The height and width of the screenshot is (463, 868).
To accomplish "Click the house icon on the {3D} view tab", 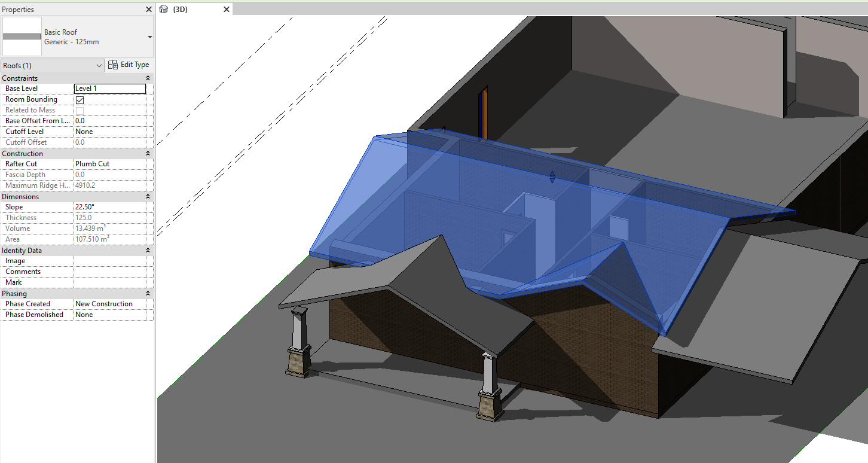I will click(x=164, y=10).
